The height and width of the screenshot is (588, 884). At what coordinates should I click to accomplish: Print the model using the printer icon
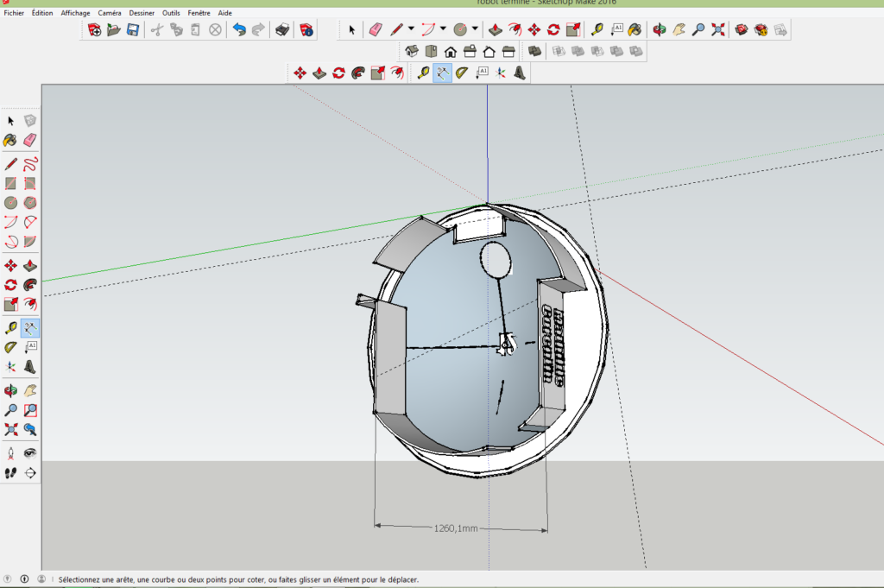[x=282, y=30]
